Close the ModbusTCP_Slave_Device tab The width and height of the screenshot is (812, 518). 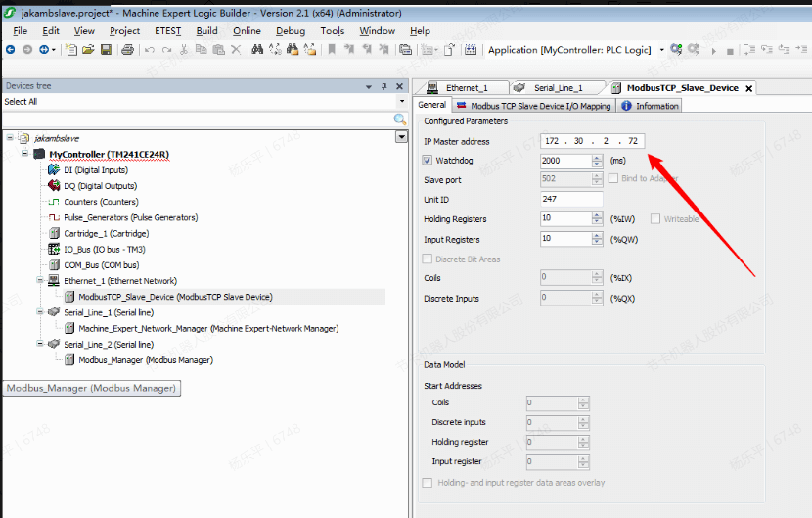[x=749, y=88]
